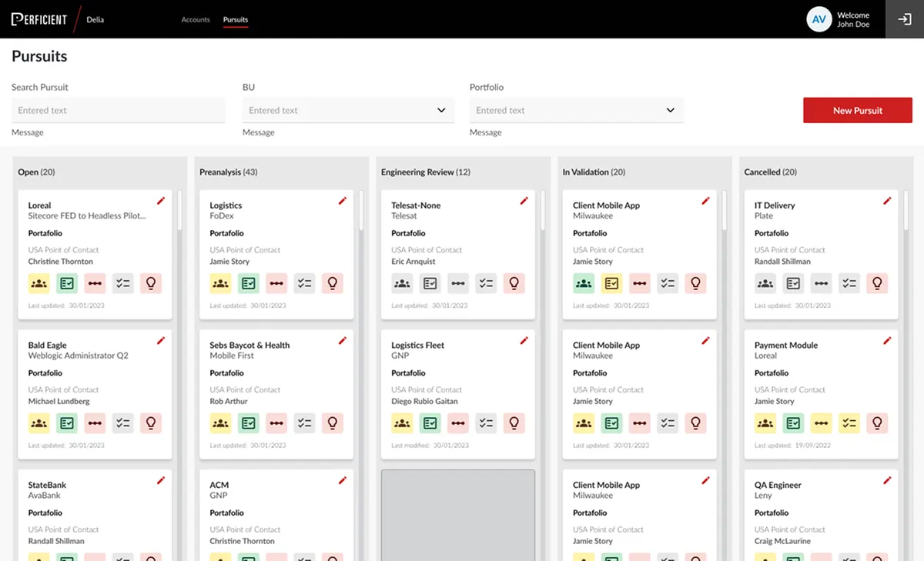This screenshot has width=924, height=561.
Task: Click the Telesat-None card title
Action: pyautogui.click(x=416, y=205)
